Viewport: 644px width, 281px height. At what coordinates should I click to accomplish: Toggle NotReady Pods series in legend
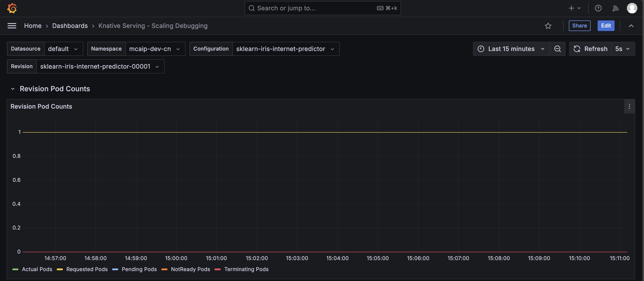pos(190,269)
